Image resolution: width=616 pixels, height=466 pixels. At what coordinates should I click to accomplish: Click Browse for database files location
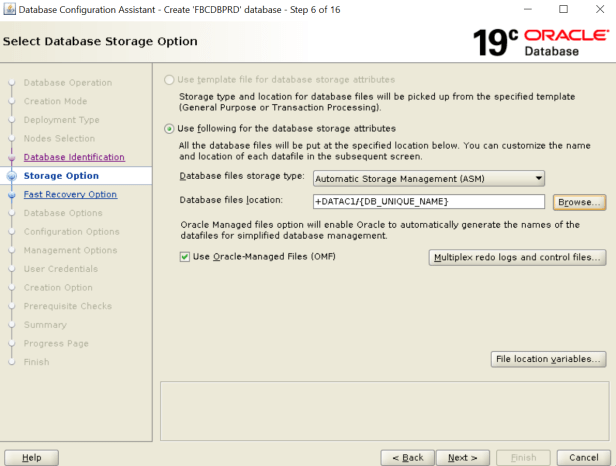pos(579,202)
